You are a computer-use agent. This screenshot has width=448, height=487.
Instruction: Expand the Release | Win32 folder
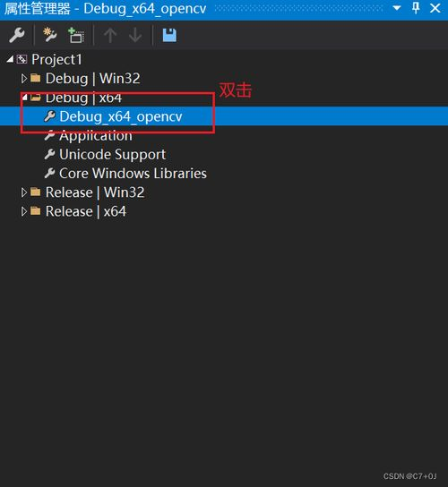(23, 192)
